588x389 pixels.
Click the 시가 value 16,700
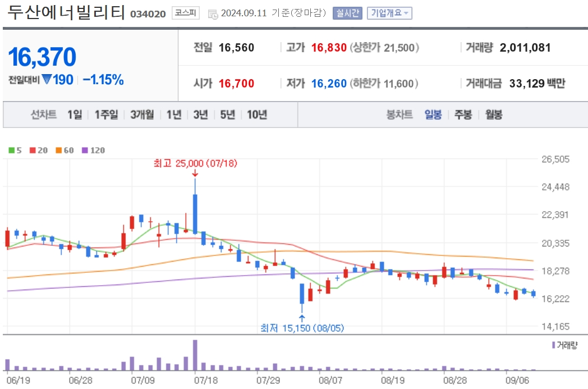click(236, 83)
